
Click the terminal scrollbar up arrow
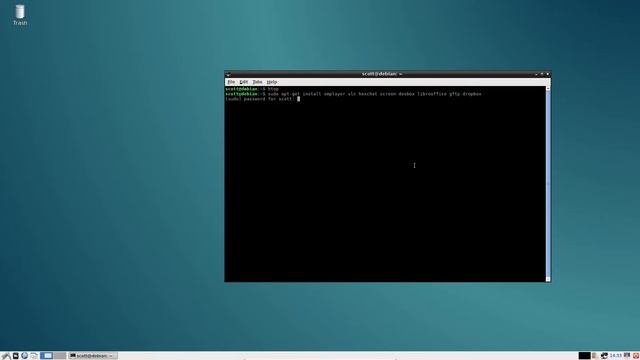point(548,88)
